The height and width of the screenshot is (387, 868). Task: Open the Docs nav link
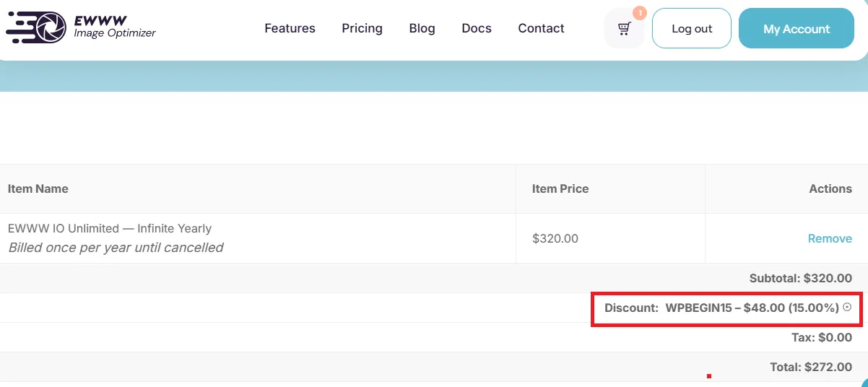pos(477,29)
